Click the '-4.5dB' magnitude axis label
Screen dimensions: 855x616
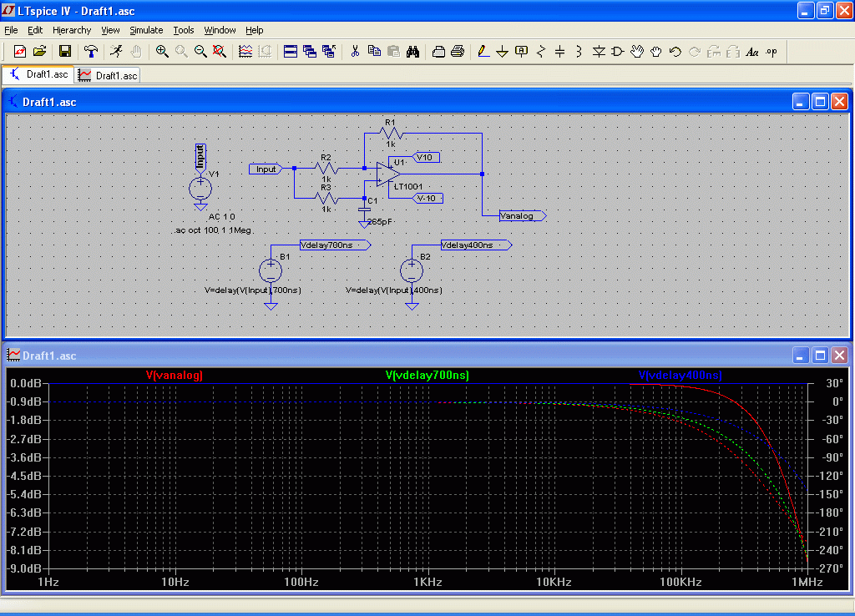coord(26,476)
